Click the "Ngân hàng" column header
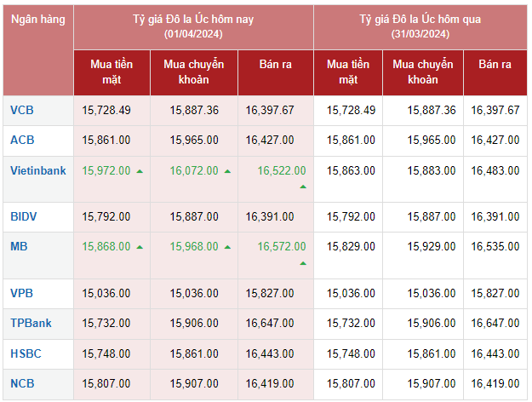The width and height of the screenshot is (532, 402). click(38, 18)
